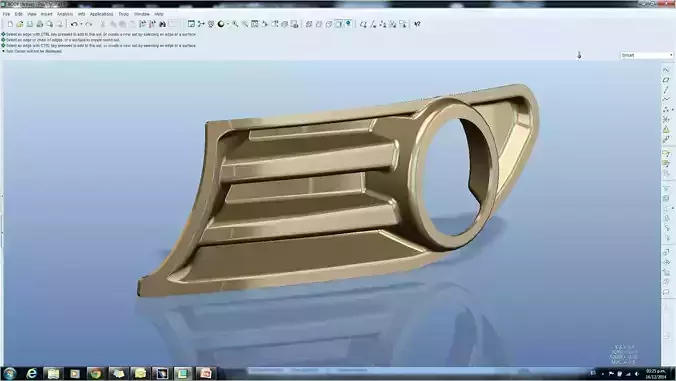This screenshot has width=676, height=381.
Task: Open the Analysis menu
Action: (x=65, y=14)
